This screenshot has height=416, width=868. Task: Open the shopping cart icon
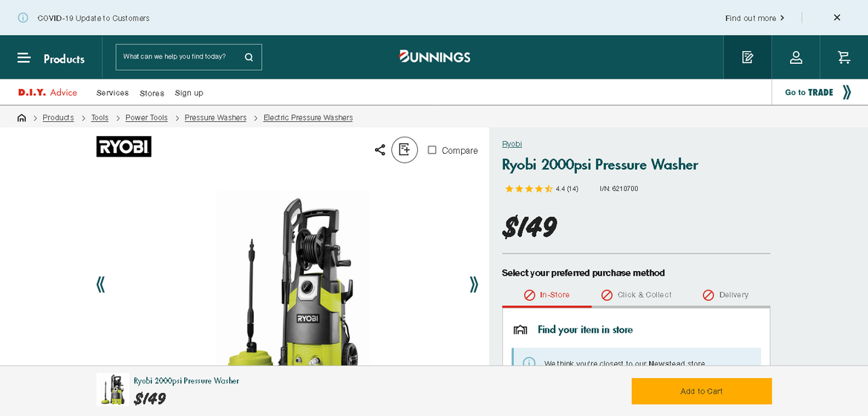[843, 57]
